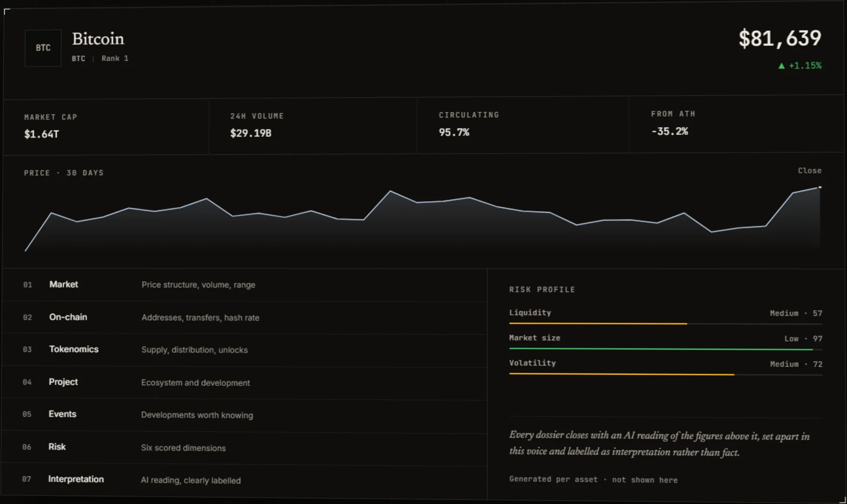The height and width of the screenshot is (504, 847).
Task: Click the Medium · 57 liquidity score
Action: pos(796,313)
